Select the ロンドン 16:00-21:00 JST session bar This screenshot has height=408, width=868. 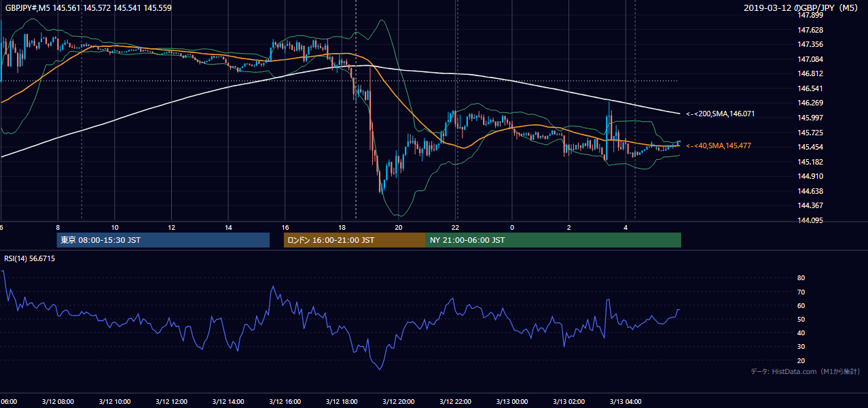coord(355,240)
